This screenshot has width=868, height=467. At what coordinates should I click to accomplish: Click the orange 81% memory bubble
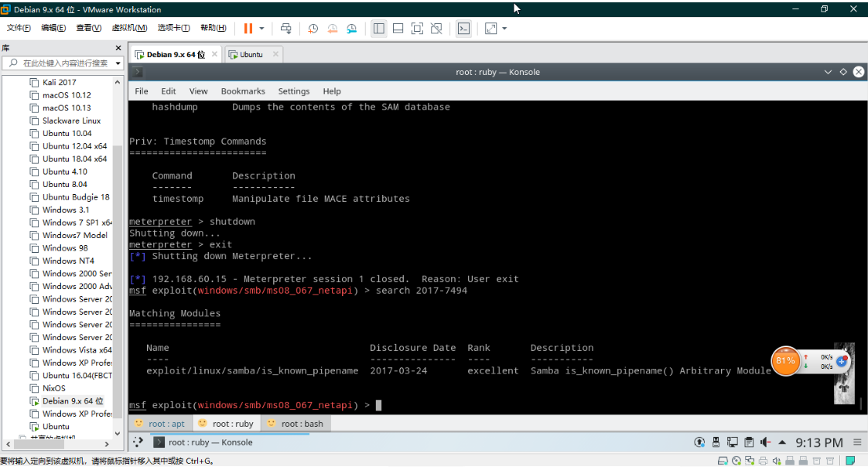click(785, 361)
